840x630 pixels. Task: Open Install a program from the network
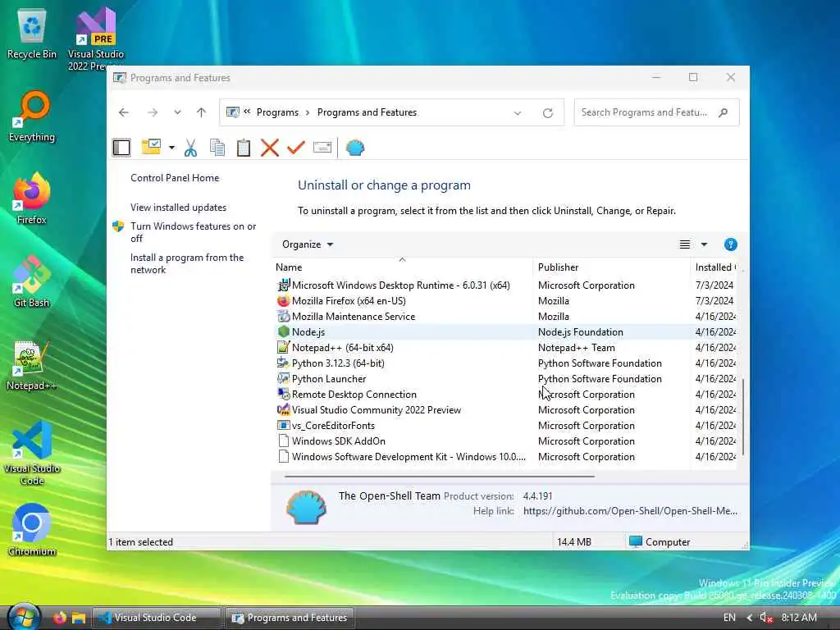[x=186, y=263]
